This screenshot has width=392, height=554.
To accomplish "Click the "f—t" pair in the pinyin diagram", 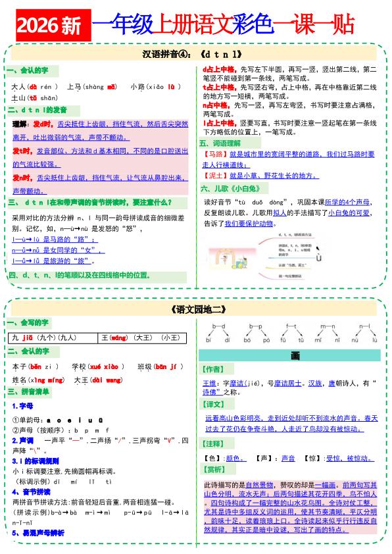I will point(291,327).
